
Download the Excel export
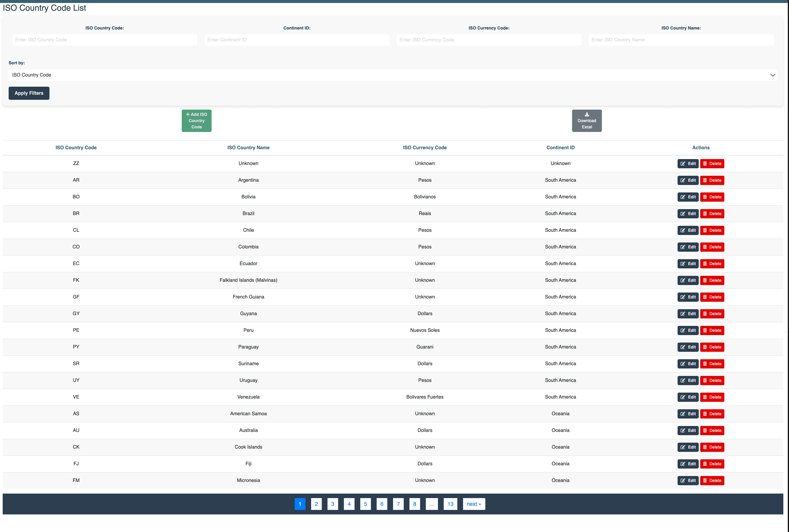click(x=587, y=120)
